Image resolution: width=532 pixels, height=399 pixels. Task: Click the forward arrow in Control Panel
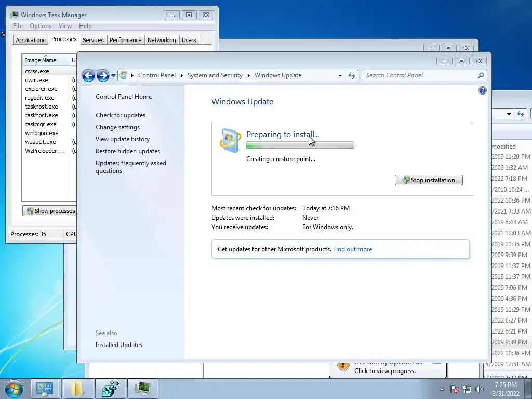103,75
